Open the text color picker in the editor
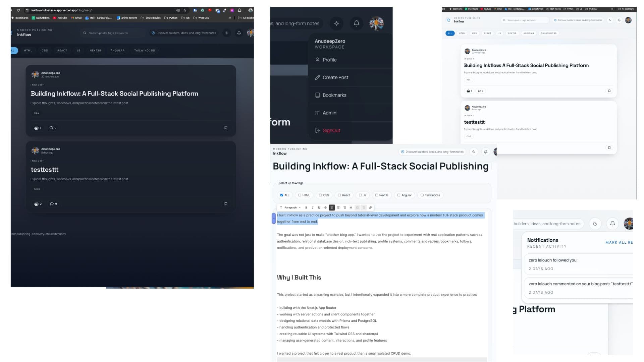The image size is (644, 362). point(351,207)
